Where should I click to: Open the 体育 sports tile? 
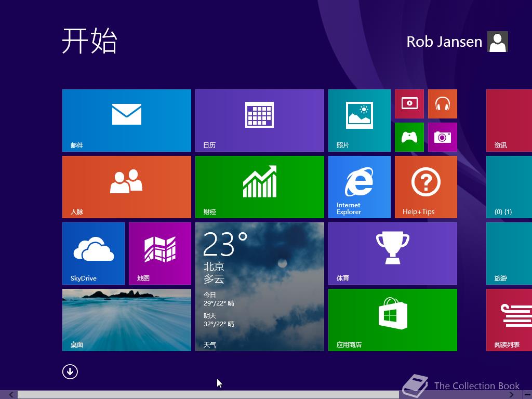(x=393, y=254)
